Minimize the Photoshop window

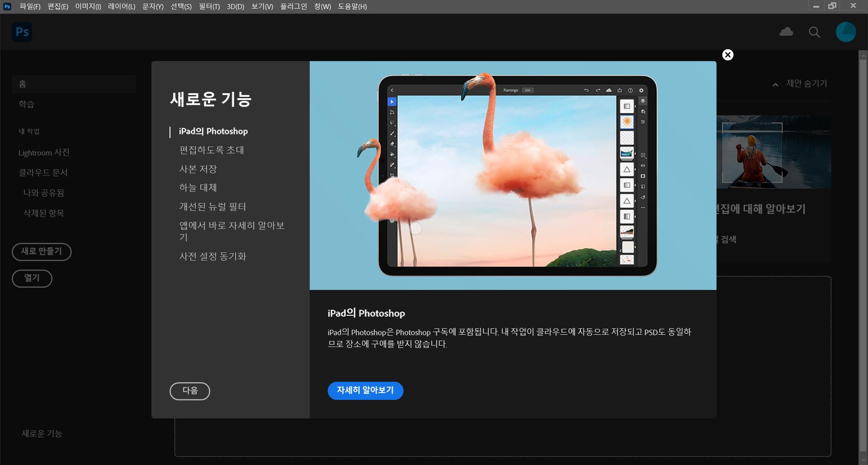coord(816,6)
